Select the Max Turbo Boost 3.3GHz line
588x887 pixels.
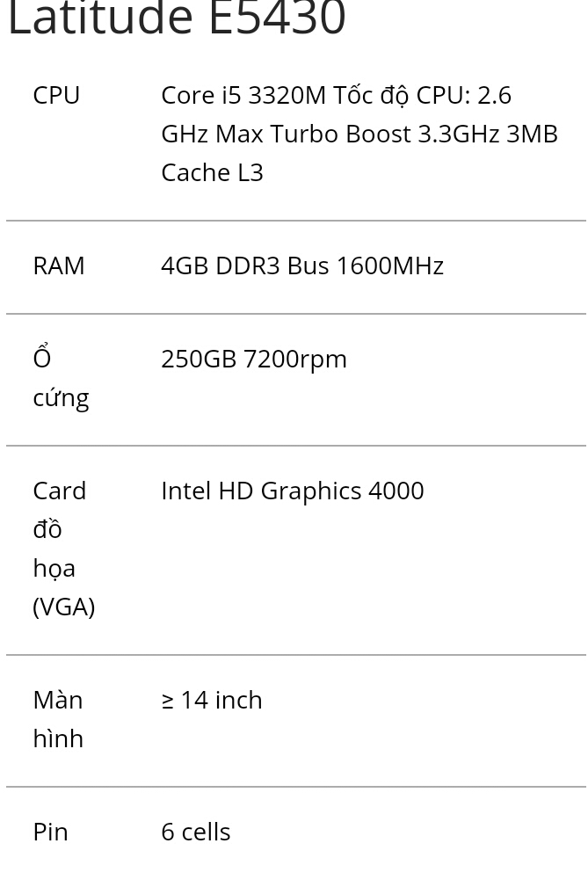pyautogui.click(x=359, y=135)
